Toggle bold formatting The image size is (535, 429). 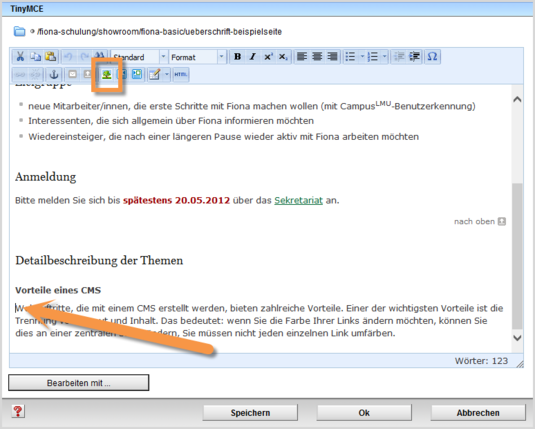237,57
